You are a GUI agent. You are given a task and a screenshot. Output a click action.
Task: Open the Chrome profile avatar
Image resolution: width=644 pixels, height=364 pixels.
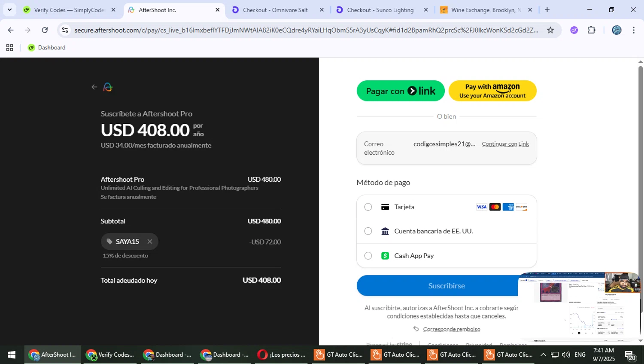click(x=617, y=30)
